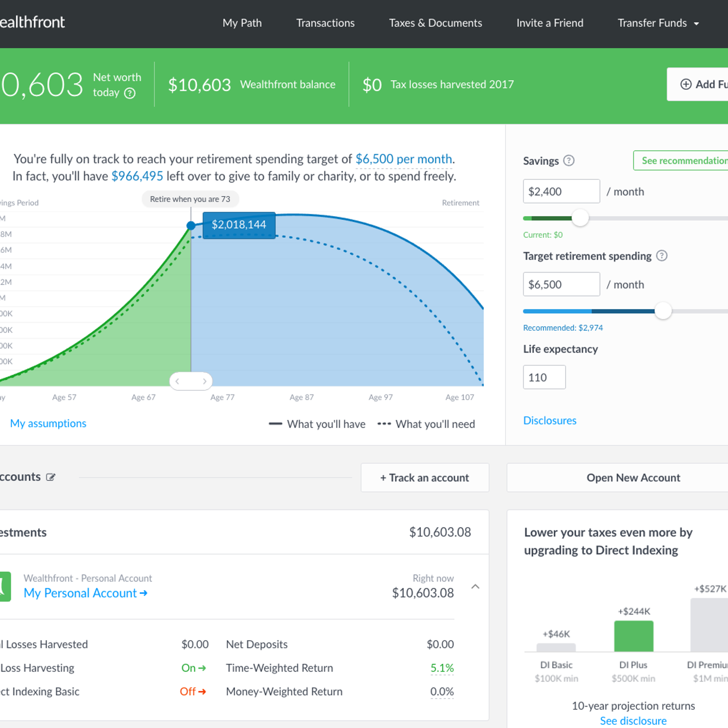Viewport: 728px width, 728px height.
Task: Click the left arrow on retirement age handle
Action: coord(177,381)
